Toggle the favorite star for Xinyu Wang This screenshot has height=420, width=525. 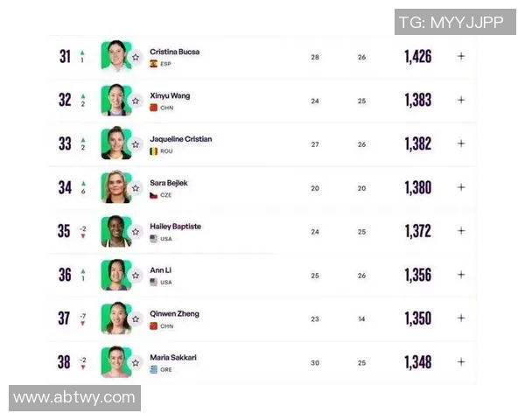click(136, 101)
